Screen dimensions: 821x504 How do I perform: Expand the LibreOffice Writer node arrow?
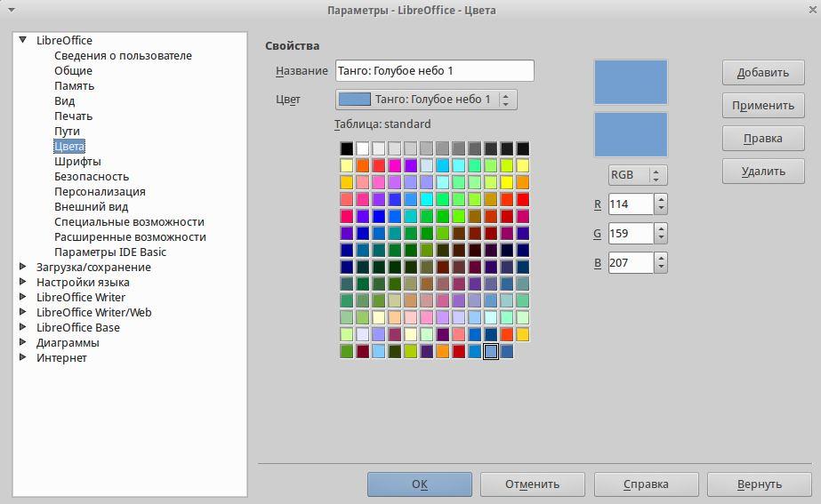point(22,297)
